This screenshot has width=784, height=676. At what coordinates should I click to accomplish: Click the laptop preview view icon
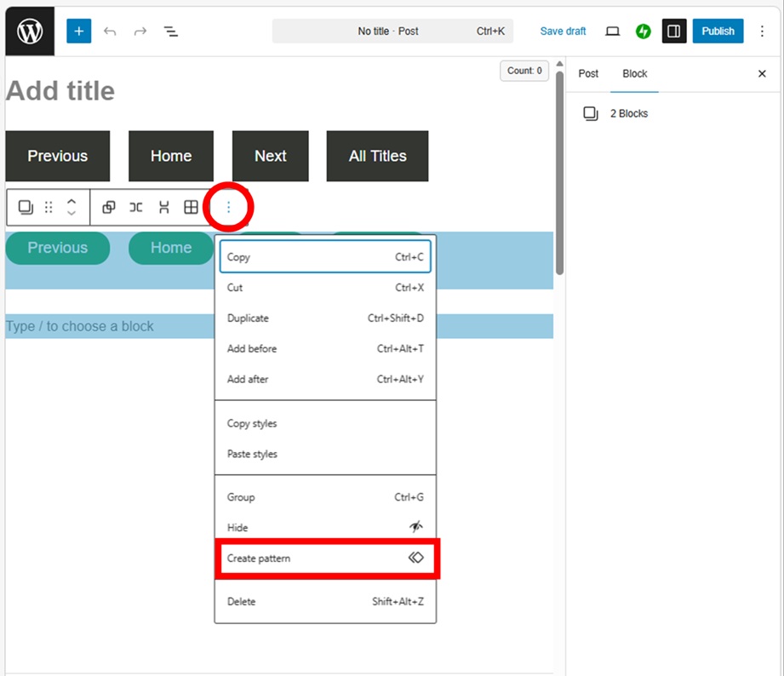(612, 32)
